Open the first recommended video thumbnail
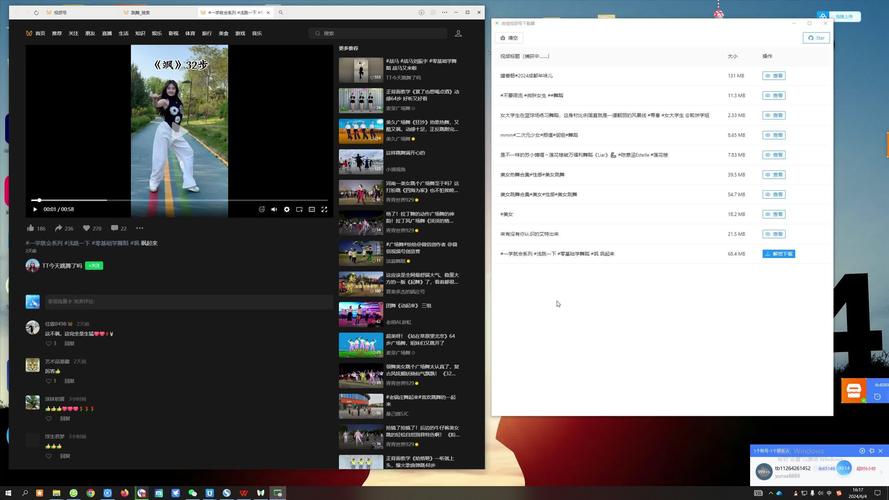 [360, 70]
